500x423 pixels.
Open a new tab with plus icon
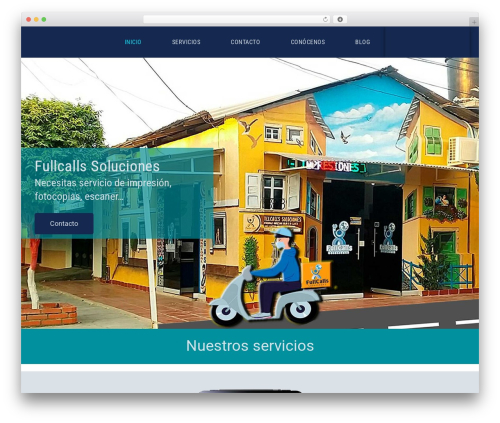point(474,22)
